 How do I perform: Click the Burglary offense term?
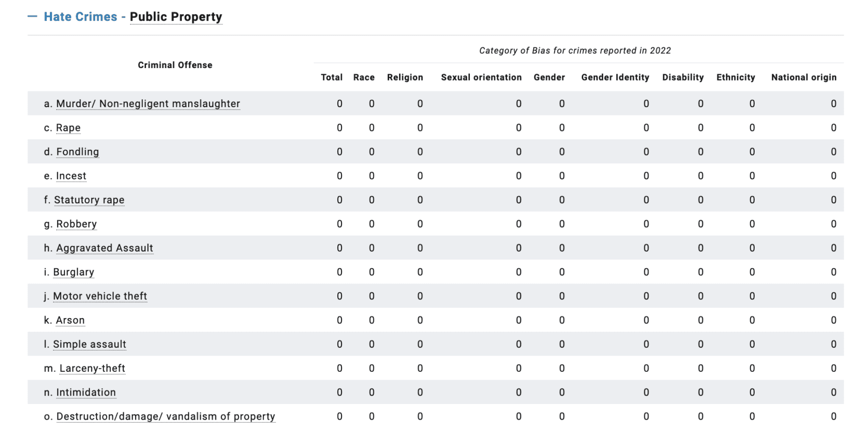[73, 272]
